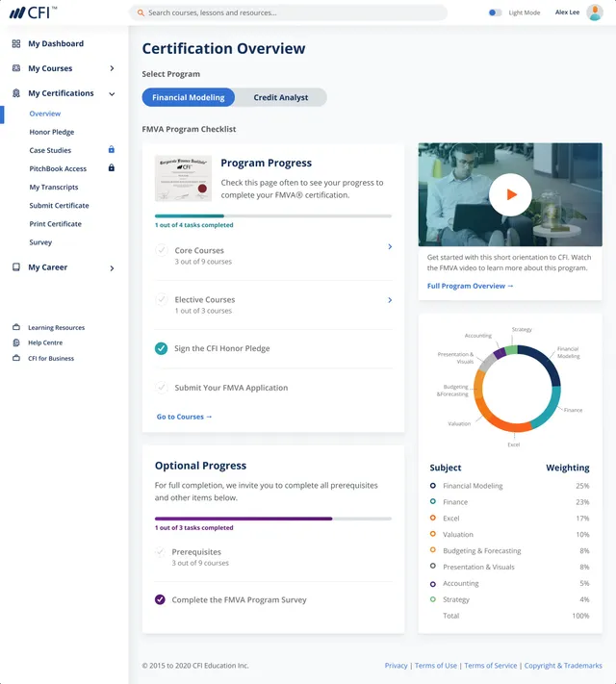Open Submit Certificate
The height and width of the screenshot is (684, 616).
tap(59, 205)
